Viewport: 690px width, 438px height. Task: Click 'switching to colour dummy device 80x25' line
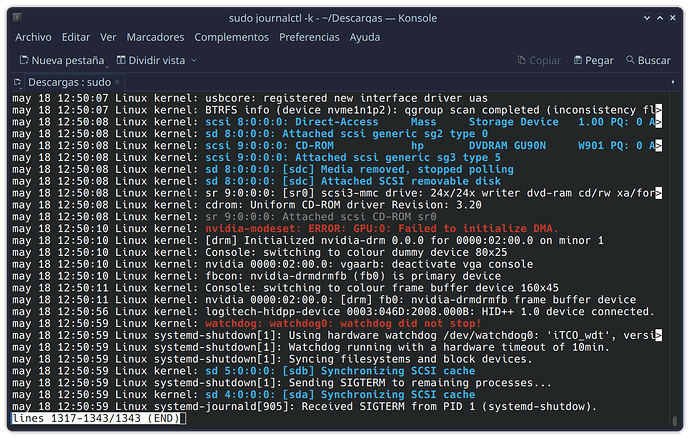[x=260, y=252]
